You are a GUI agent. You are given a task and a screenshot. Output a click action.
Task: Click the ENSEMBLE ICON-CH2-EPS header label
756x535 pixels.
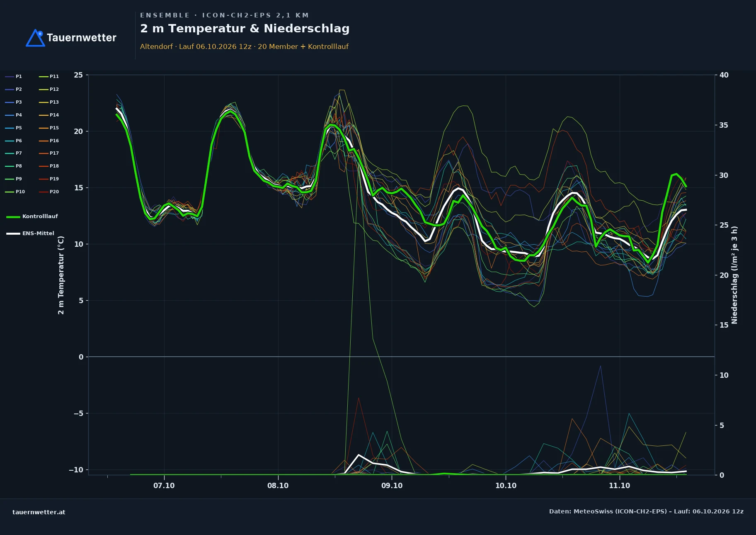(224, 15)
